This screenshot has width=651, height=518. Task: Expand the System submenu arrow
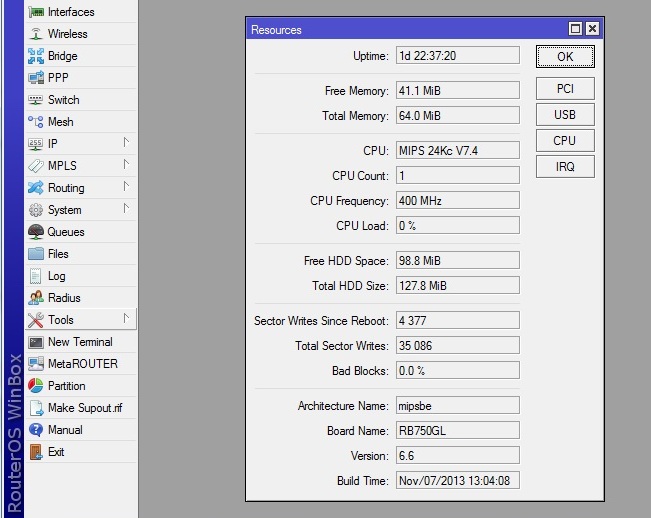click(126, 208)
